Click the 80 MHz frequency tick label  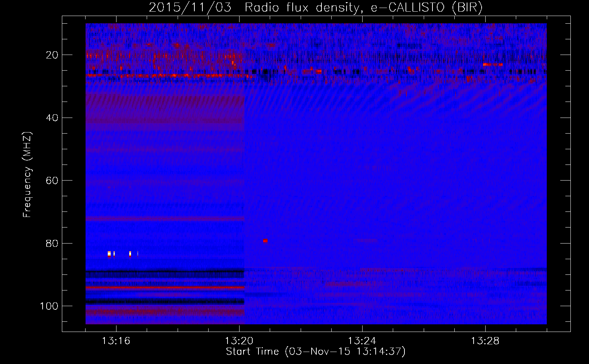(52, 244)
